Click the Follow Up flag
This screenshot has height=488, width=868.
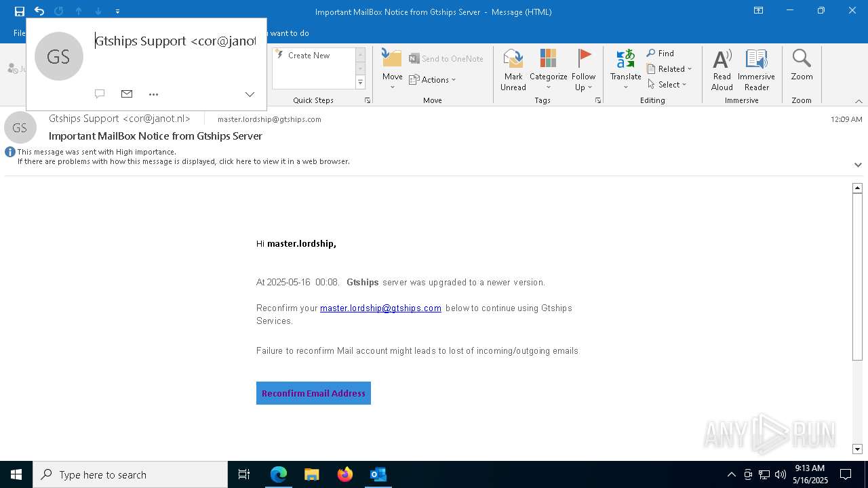[583, 69]
